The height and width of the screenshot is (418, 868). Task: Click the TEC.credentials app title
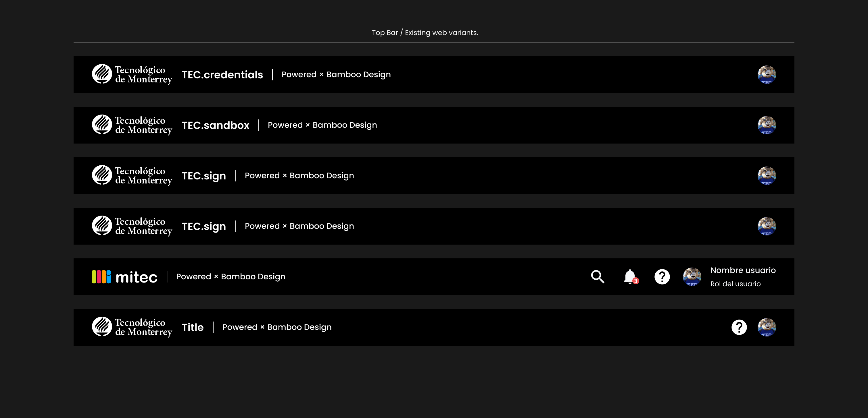pyautogui.click(x=222, y=75)
